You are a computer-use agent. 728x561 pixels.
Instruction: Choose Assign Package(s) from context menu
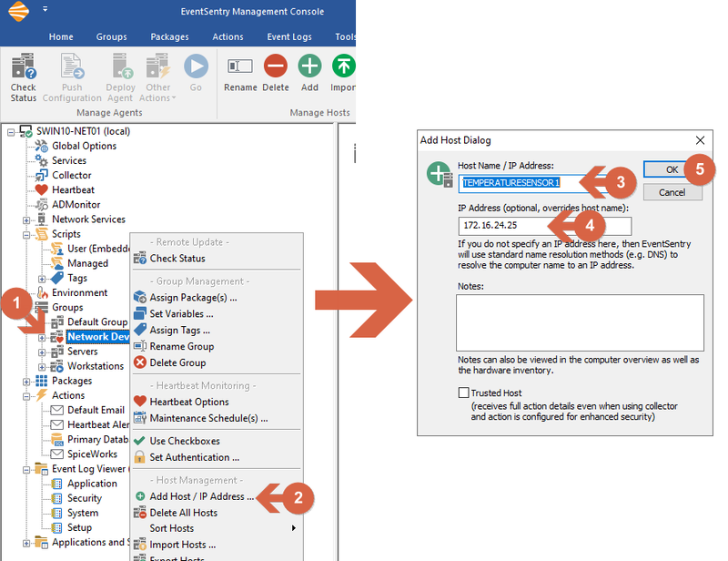click(193, 298)
